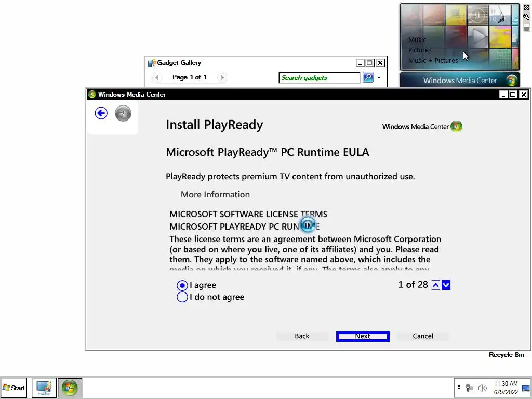532x399 pixels.
Task: Click the number 9 tile in gadget
Action: click(x=477, y=15)
